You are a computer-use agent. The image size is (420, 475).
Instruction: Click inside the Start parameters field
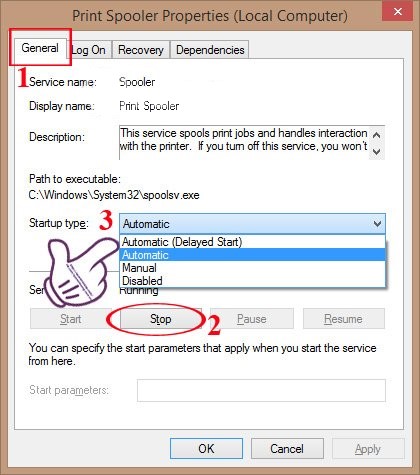click(x=261, y=390)
